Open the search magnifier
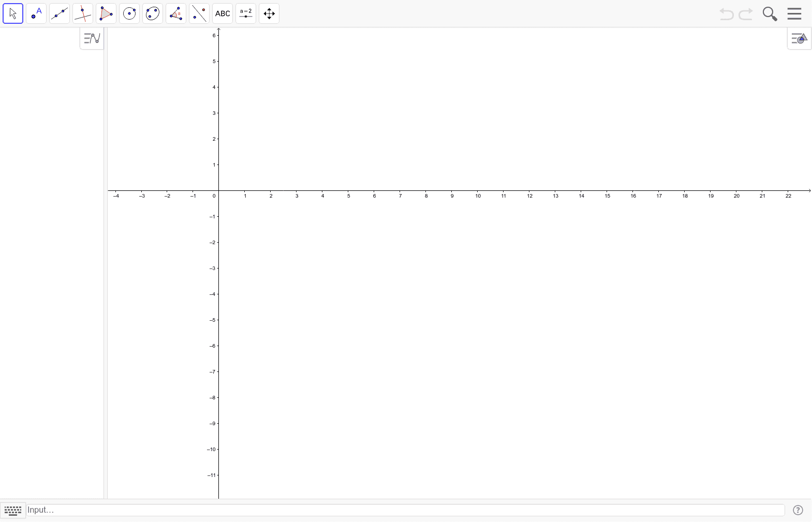812x522 pixels. [x=770, y=14]
